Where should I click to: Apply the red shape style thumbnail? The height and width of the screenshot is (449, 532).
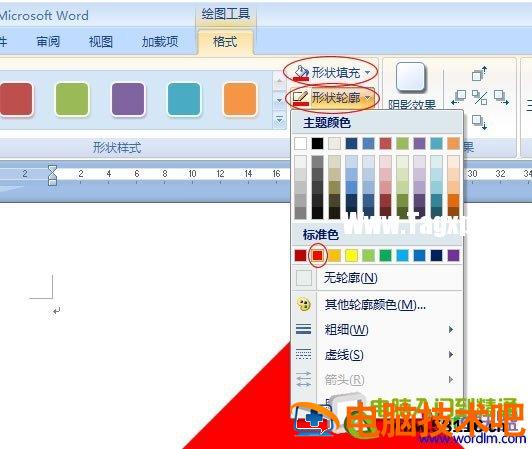pos(16,99)
